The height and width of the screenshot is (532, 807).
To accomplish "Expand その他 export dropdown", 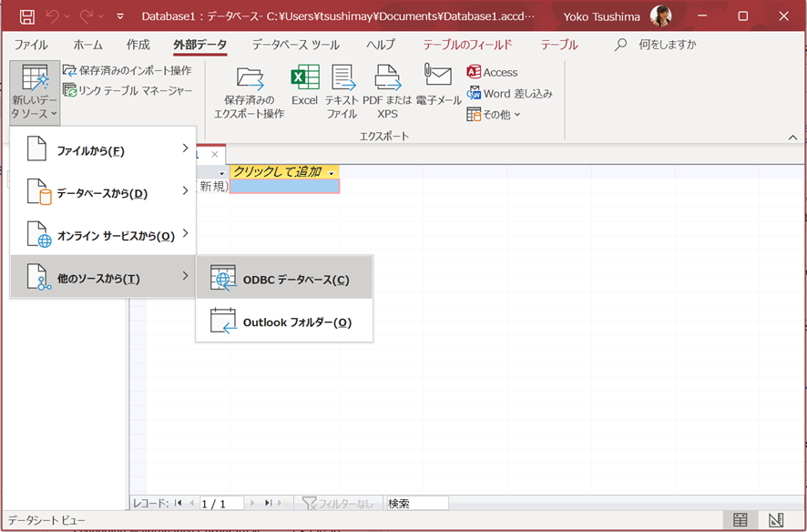I will tap(494, 114).
